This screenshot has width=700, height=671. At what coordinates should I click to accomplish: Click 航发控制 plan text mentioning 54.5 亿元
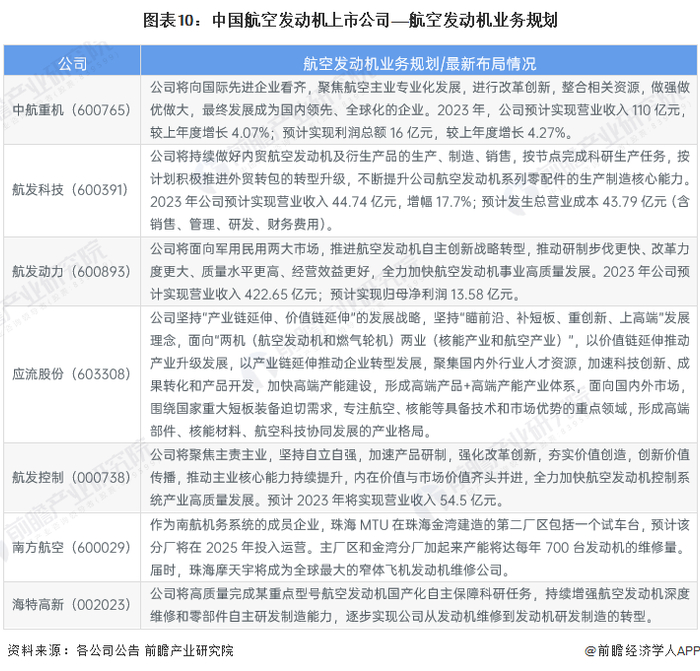click(420, 477)
